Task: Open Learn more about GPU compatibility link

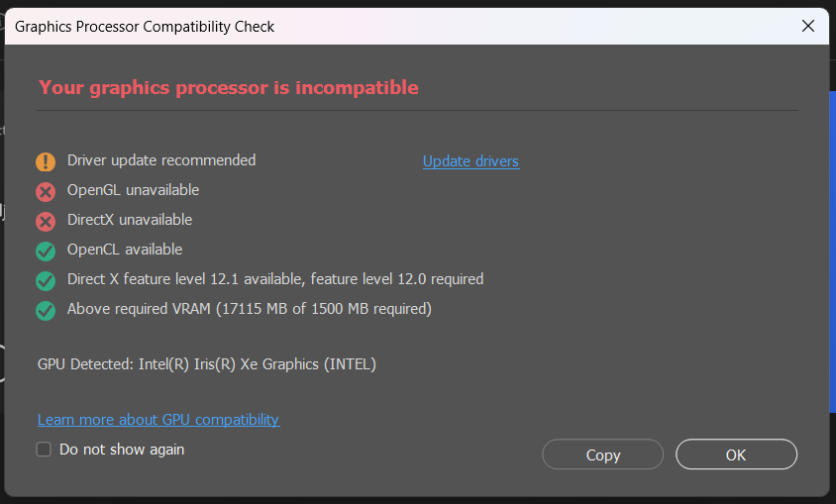Action: pyautogui.click(x=158, y=420)
